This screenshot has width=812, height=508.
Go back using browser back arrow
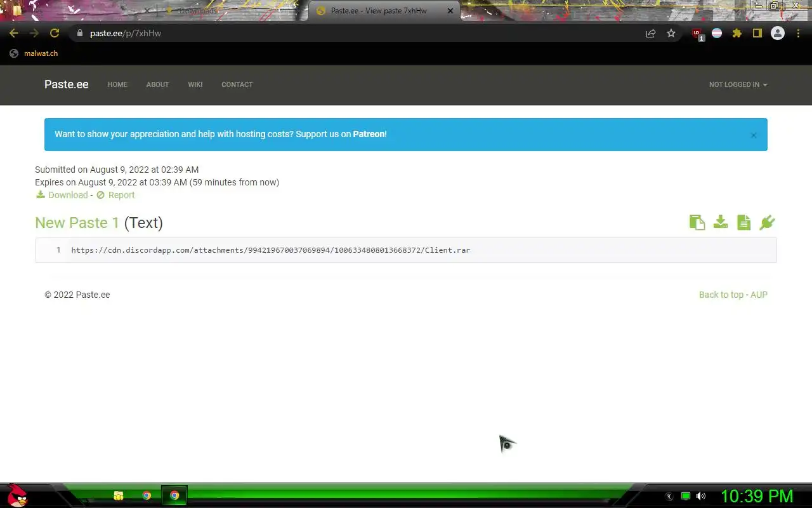point(14,33)
